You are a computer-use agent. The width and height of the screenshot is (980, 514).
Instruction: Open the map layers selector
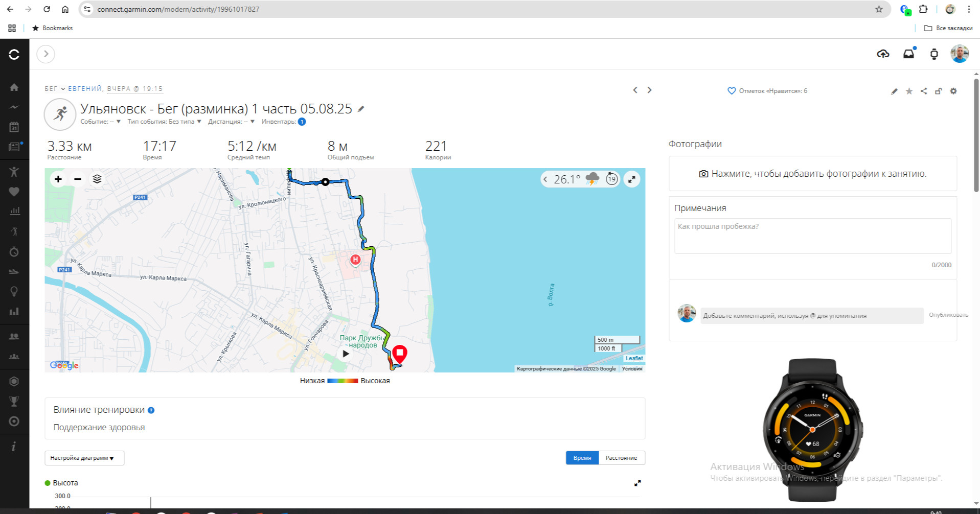97,179
